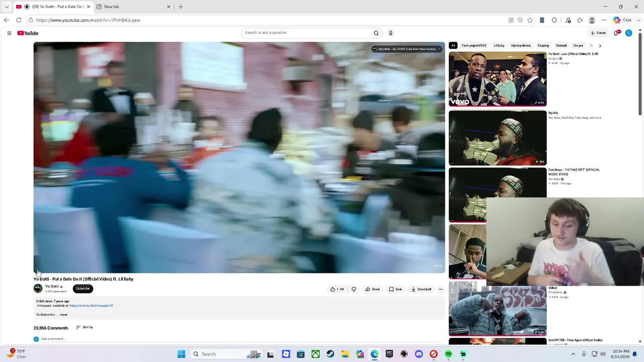Viewport: 644px width, 362px height.
Task: Show hidden system tray icons
Action: [x=573, y=354]
